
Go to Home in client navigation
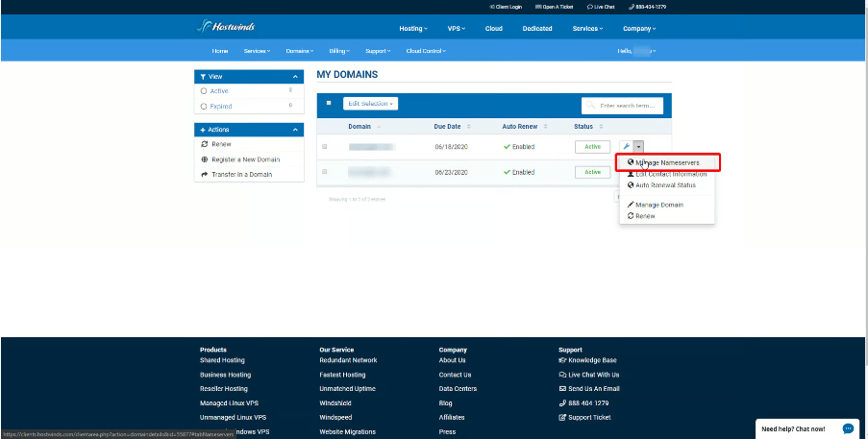click(220, 51)
